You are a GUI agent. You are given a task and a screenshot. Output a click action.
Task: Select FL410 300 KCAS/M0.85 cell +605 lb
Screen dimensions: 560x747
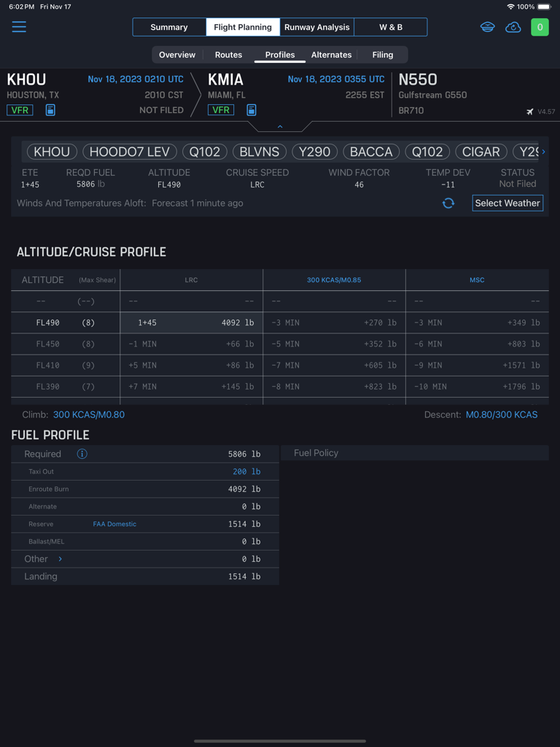(334, 365)
